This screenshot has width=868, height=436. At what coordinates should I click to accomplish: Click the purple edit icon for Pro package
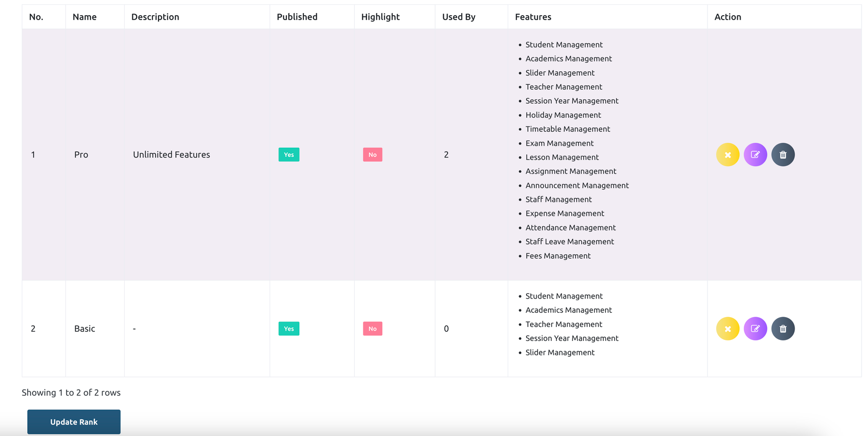point(755,155)
